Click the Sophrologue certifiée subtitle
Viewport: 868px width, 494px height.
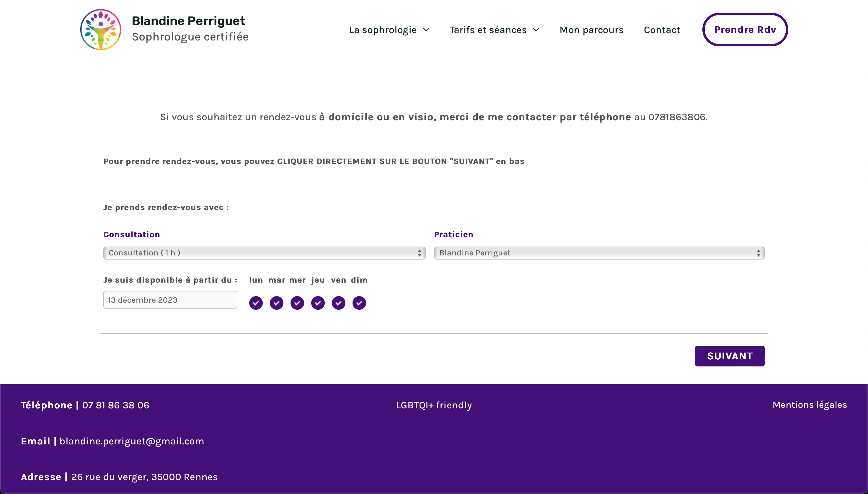coord(190,37)
